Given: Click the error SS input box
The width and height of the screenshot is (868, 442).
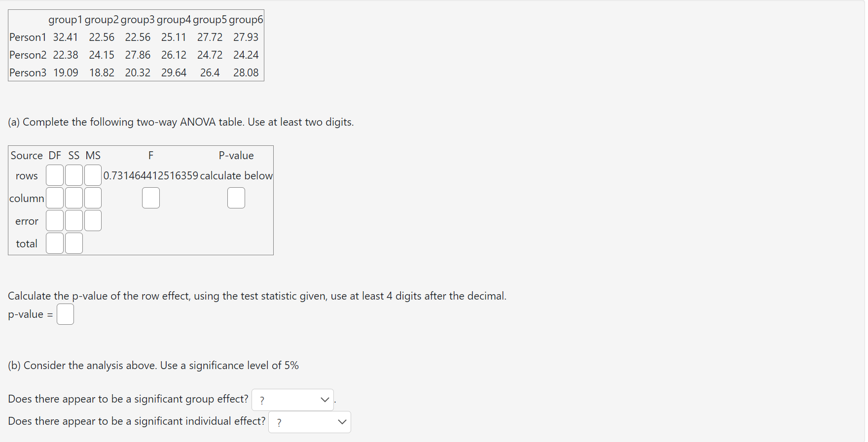Looking at the screenshot, I should pos(73,220).
